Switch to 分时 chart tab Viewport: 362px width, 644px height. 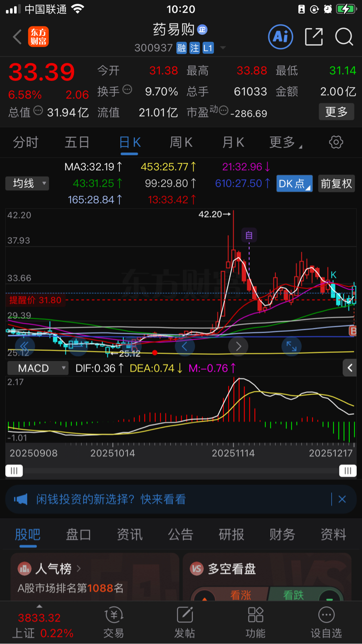[x=26, y=142]
